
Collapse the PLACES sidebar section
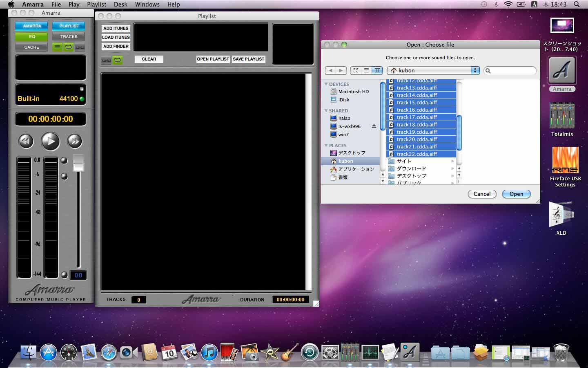point(326,145)
